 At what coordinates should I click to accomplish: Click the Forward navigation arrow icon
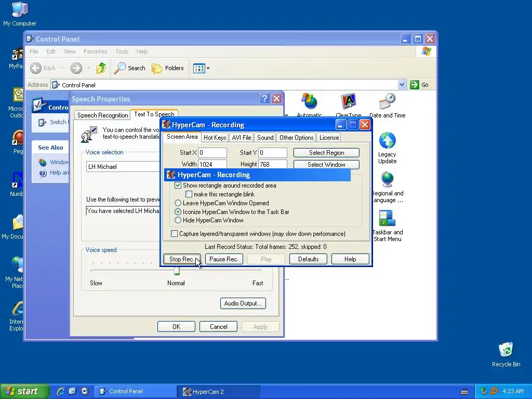coord(76,68)
